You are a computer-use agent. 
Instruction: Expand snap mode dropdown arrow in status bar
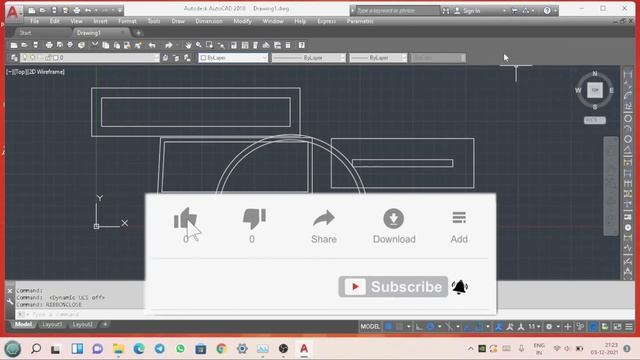tap(409, 327)
